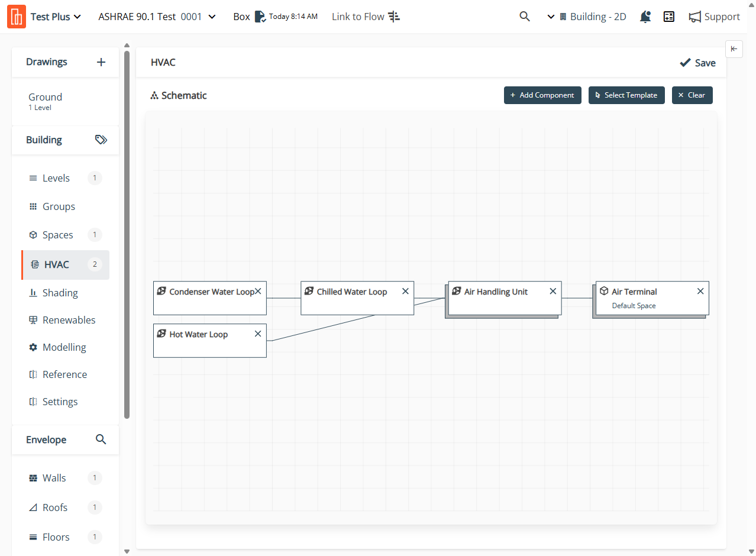Open the Shading section in sidebar

point(60,293)
